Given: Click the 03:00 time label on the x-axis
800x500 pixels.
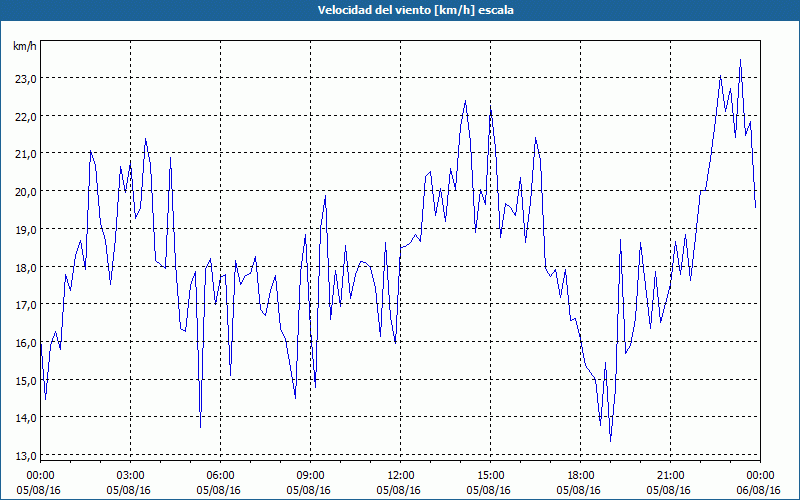Looking at the screenshot, I should pyautogui.click(x=131, y=476).
